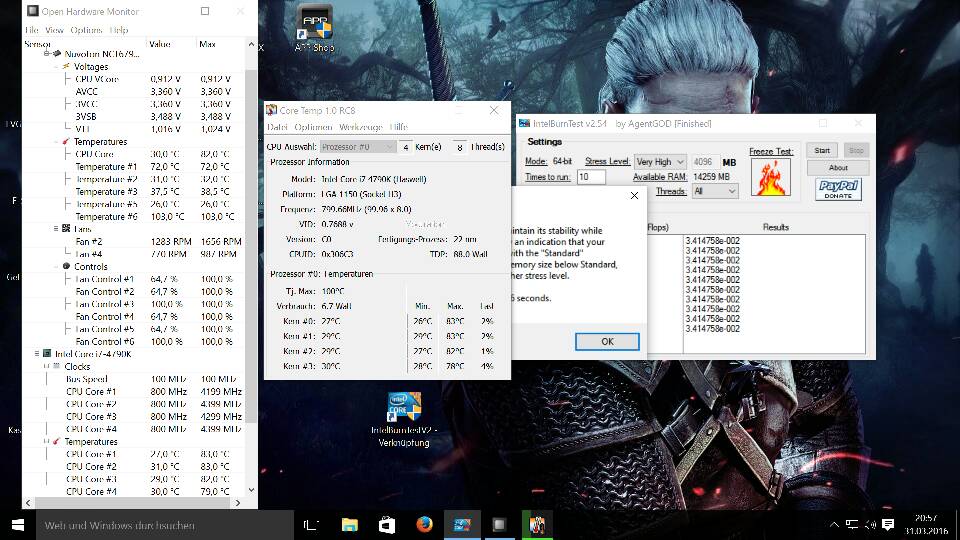Click the PayPal Donate button
This screenshot has width=960, height=540.
(x=838, y=189)
